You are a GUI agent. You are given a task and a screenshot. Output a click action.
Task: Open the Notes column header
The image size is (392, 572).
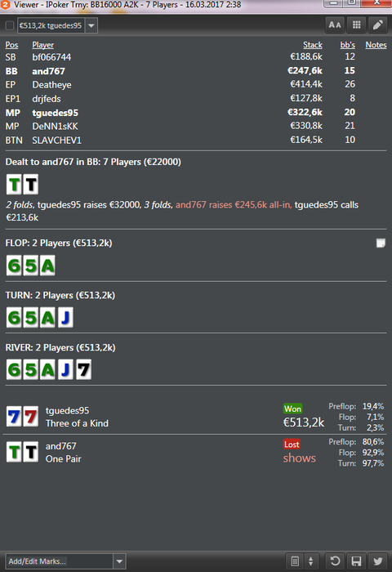[376, 45]
